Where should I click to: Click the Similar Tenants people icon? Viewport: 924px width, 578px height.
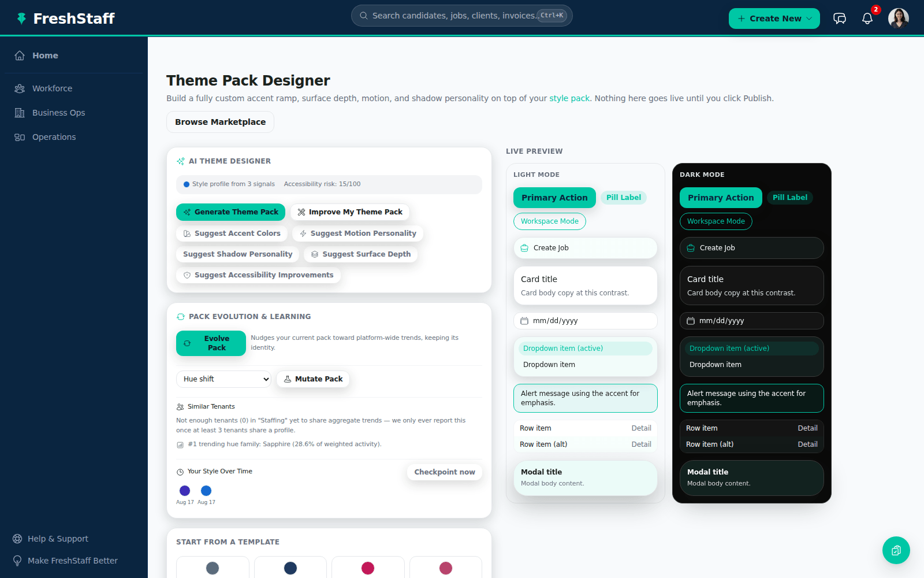180,407
